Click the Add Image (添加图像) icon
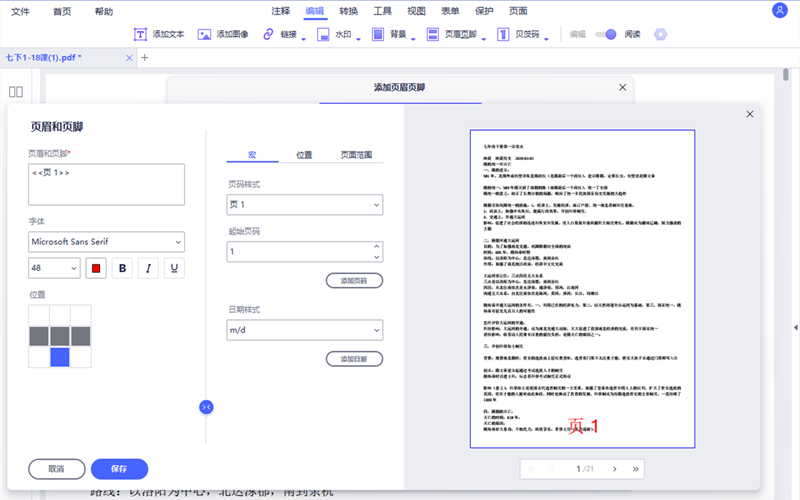Image resolution: width=800 pixels, height=500 pixels. 204,34
